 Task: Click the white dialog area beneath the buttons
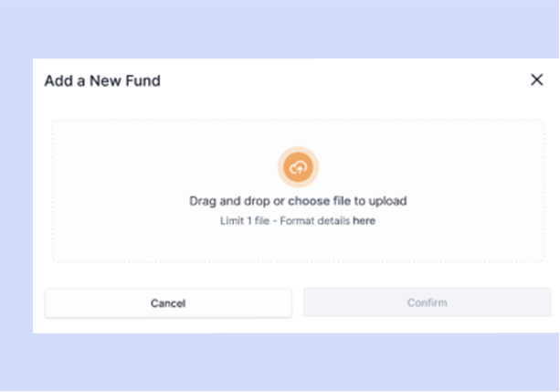tap(296, 325)
